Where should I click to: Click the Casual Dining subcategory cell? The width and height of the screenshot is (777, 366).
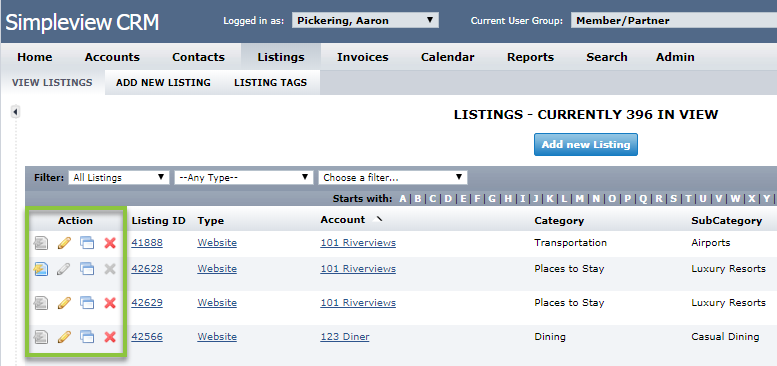pos(725,337)
